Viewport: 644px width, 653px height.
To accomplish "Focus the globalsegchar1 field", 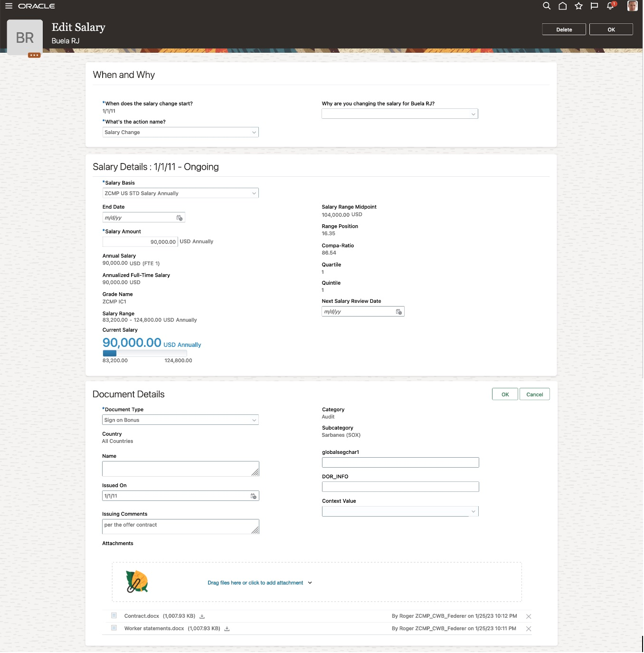I will point(400,462).
